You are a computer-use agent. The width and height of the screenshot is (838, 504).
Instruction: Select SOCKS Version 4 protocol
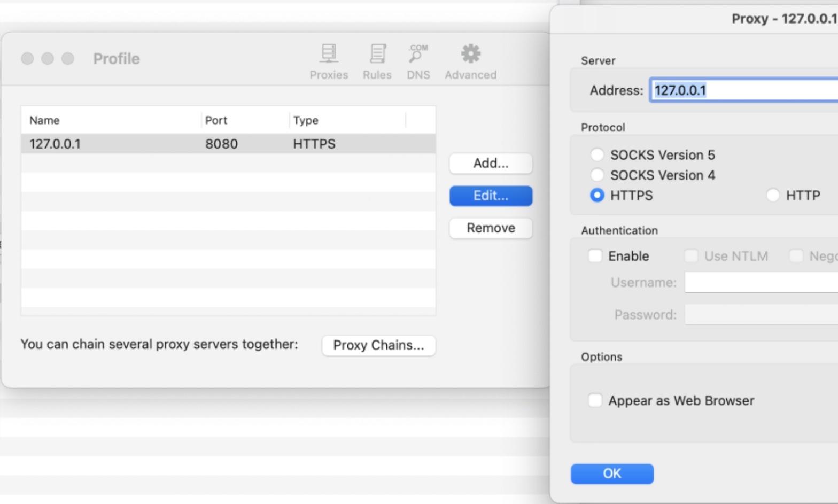point(597,175)
